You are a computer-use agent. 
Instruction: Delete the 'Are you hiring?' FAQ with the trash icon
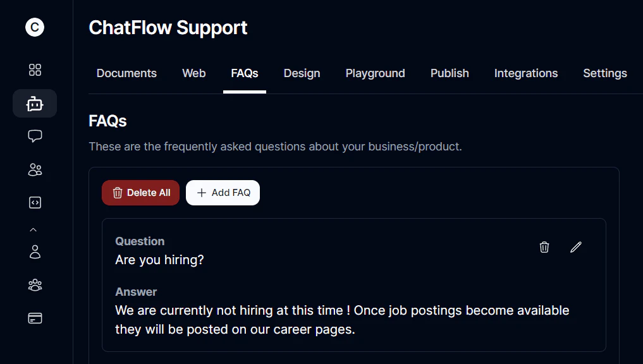544,247
